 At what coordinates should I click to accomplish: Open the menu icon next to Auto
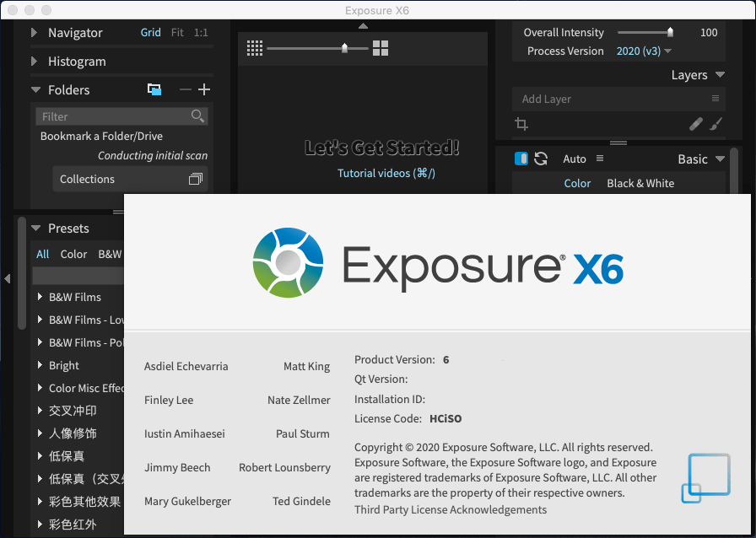coord(600,159)
